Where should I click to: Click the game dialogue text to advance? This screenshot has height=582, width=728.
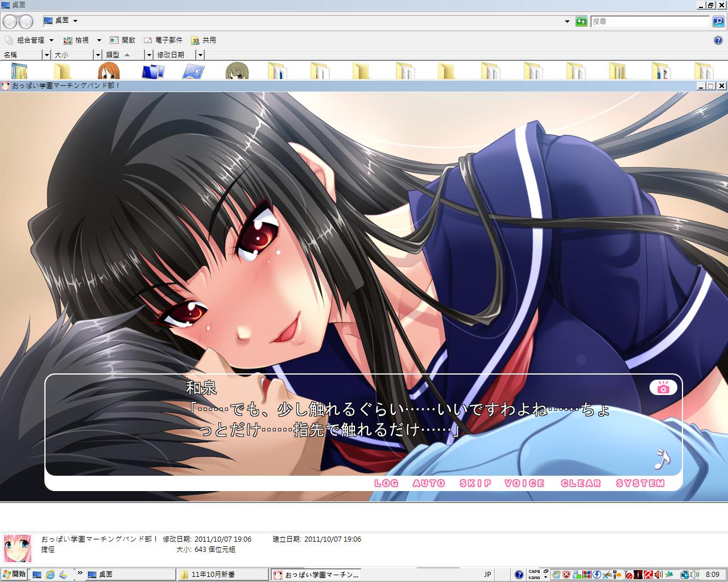pos(398,419)
